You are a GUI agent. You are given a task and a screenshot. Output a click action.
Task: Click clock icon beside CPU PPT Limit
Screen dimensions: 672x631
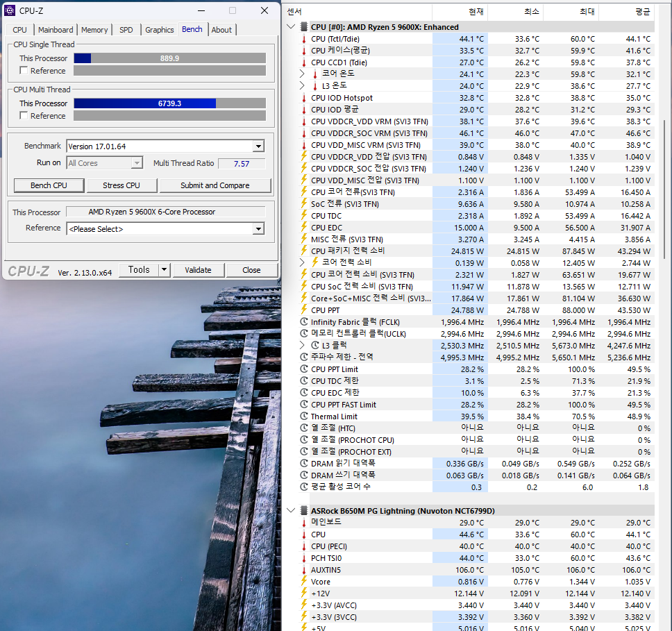coord(304,369)
